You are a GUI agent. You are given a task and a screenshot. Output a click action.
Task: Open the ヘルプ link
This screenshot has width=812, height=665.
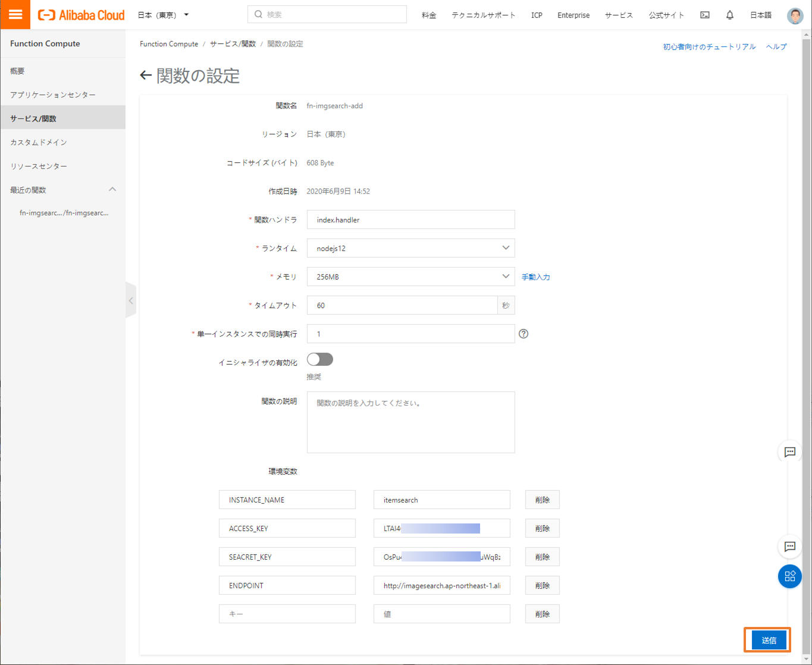pos(776,46)
